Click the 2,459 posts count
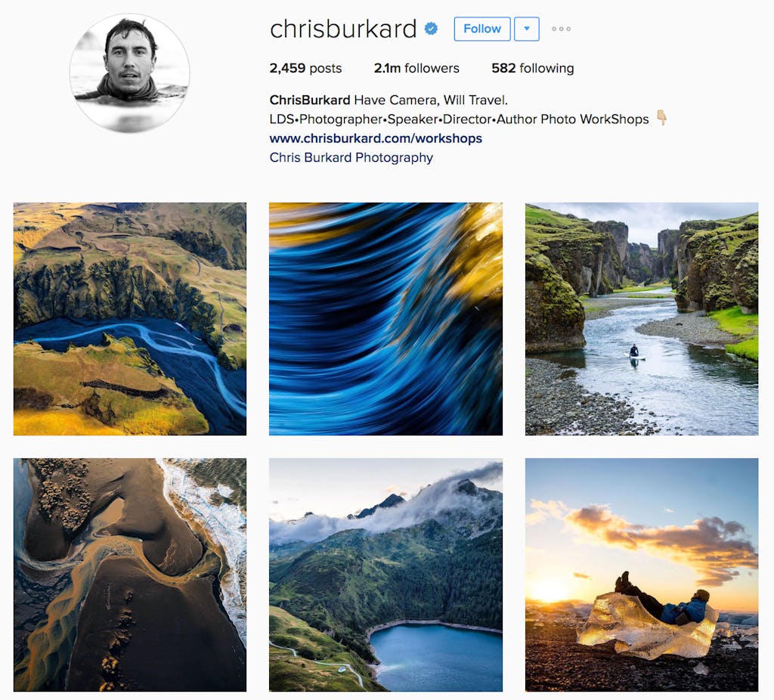The height and width of the screenshot is (700, 774). (305, 68)
